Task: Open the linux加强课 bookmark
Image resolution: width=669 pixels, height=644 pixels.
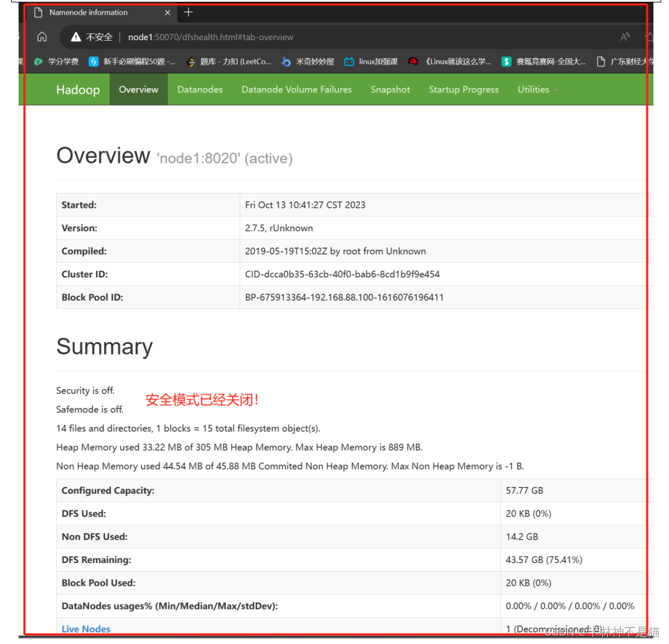Action: click(371, 62)
